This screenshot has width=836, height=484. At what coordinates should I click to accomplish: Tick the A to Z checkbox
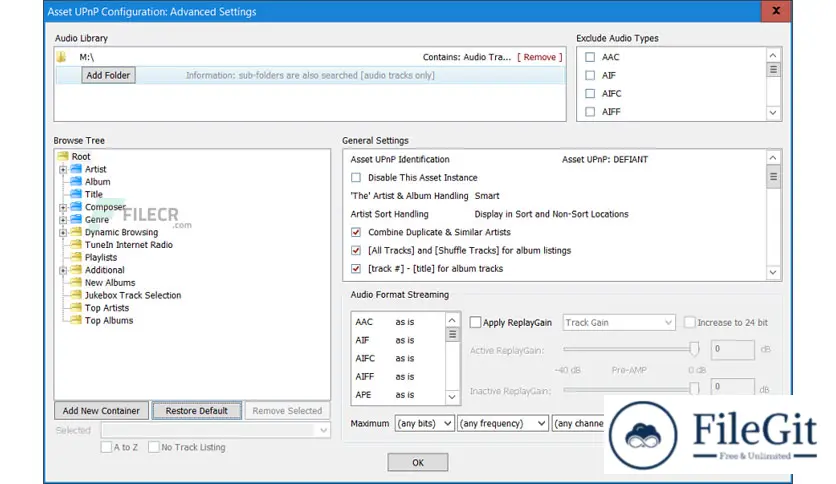click(x=106, y=447)
